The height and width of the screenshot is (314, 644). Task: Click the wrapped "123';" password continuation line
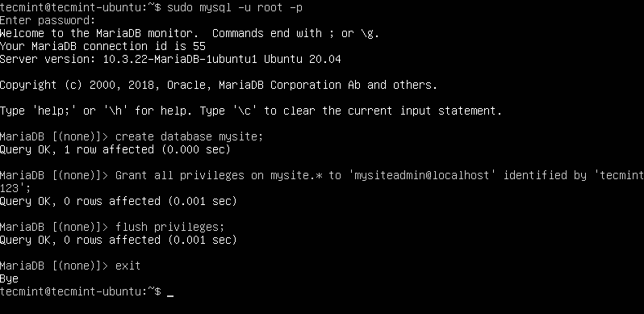(x=15, y=188)
